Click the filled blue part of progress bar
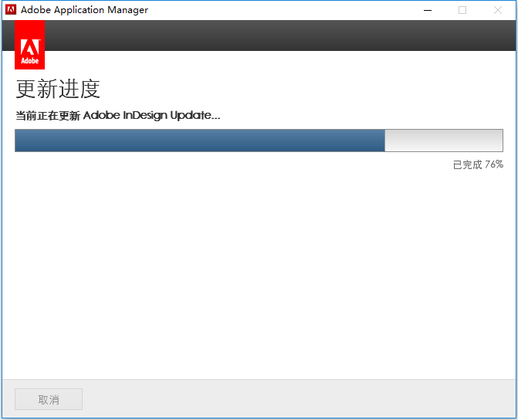The image size is (518, 420). [x=200, y=141]
